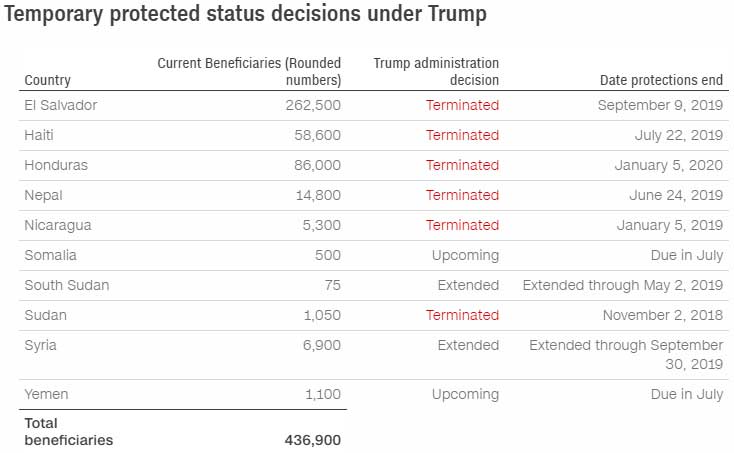Click the Total beneficiaries label
Screen dimensions: 734x453
pos(68,432)
